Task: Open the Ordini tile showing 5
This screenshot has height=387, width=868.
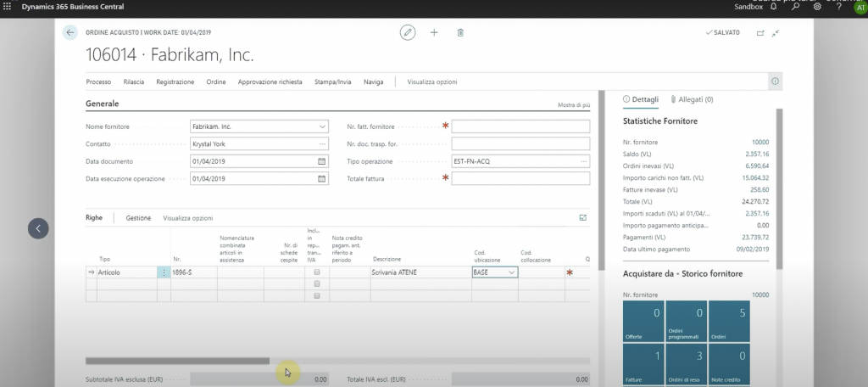Action: (x=729, y=322)
